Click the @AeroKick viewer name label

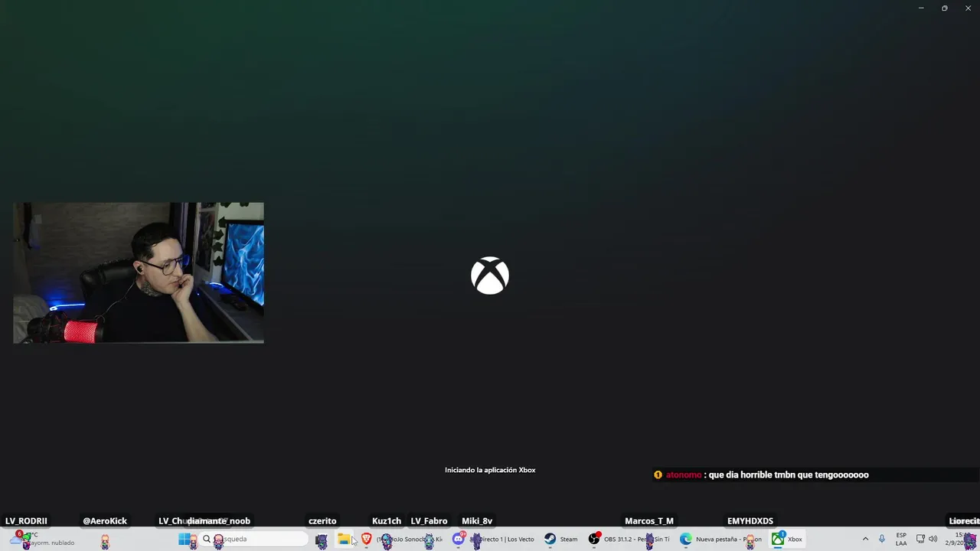click(x=105, y=521)
